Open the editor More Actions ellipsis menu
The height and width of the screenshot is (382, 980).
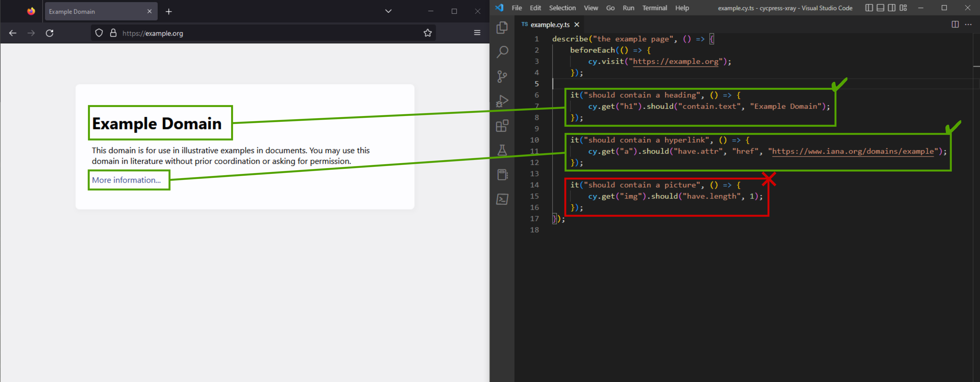pyautogui.click(x=969, y=25)
